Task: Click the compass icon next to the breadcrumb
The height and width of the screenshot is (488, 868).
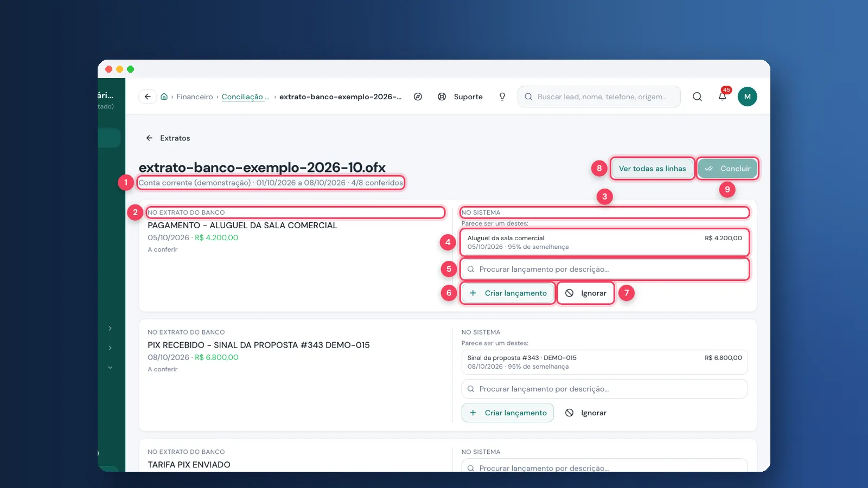Action: (418, 97)
